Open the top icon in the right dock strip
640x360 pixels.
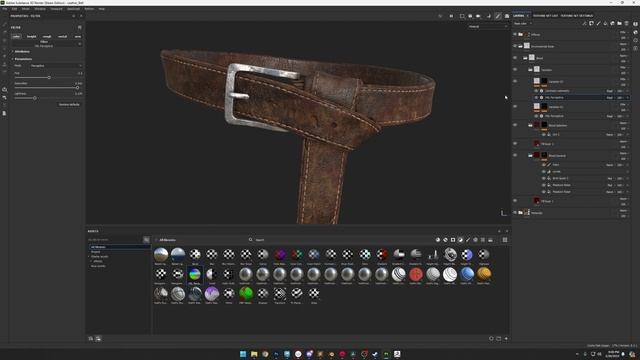coord(636,24)
